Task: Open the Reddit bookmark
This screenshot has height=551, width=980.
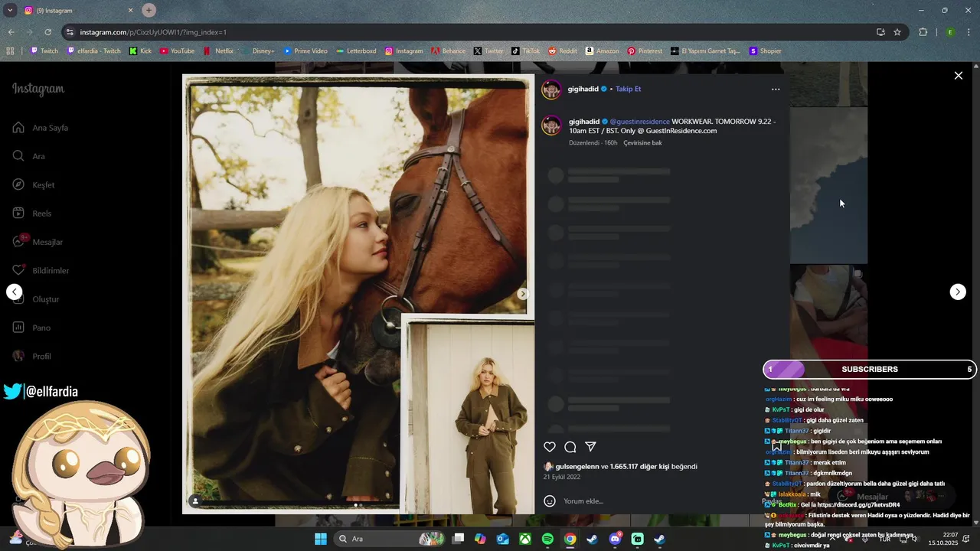Action: click(x=563, y=51)
